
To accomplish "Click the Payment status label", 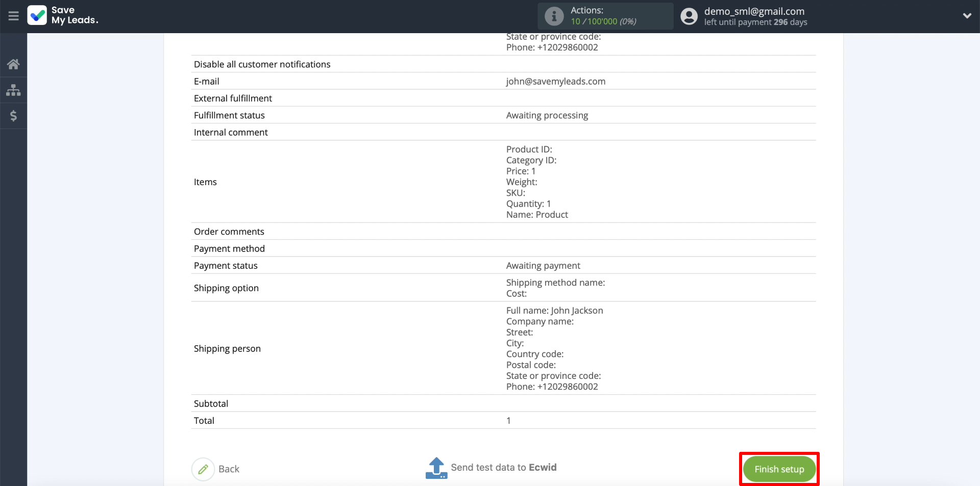I will (x=226, y=266).
